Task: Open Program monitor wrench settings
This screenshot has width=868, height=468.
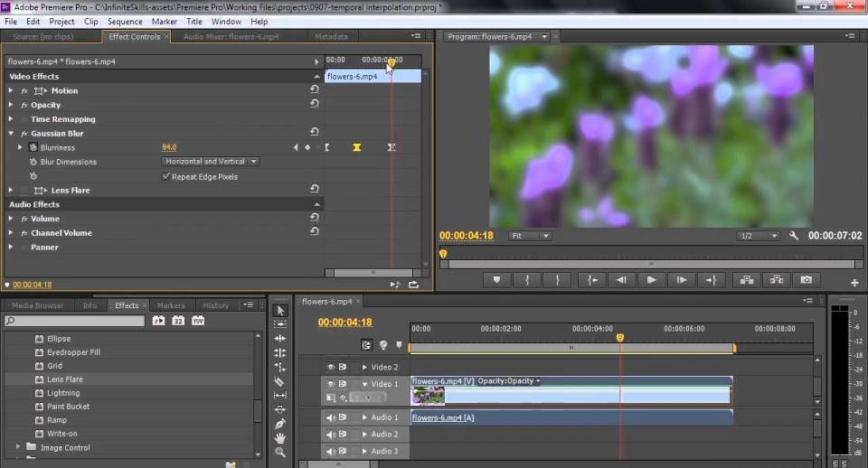Action: [793, 236]
